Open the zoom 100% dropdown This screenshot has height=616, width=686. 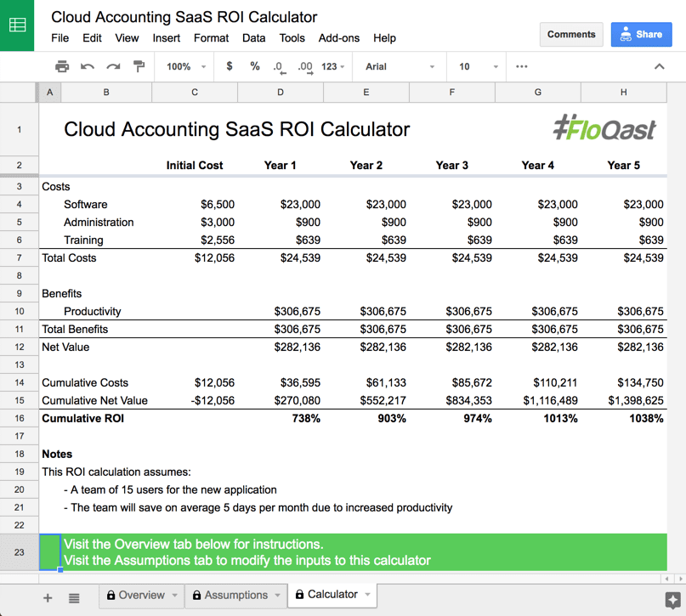(185, 66)
